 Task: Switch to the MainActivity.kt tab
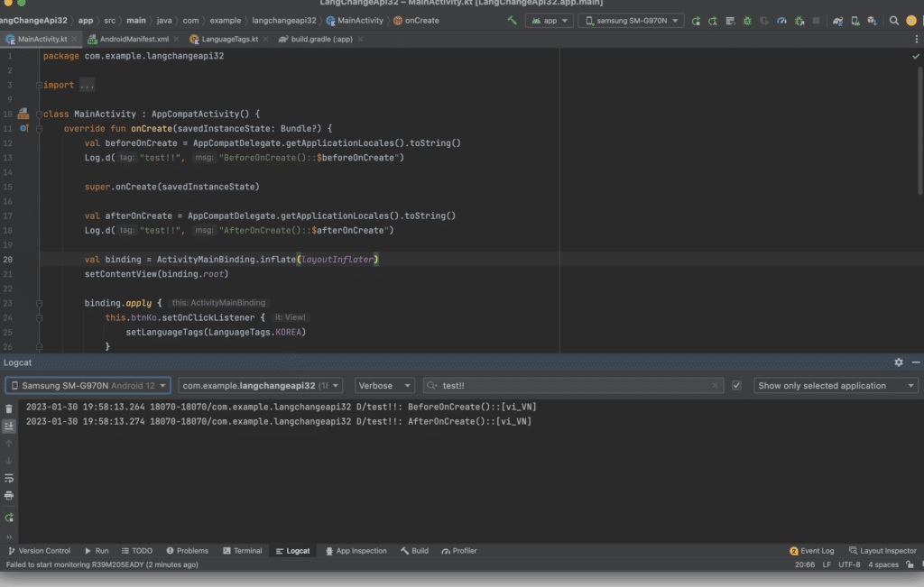click(42, 39)
